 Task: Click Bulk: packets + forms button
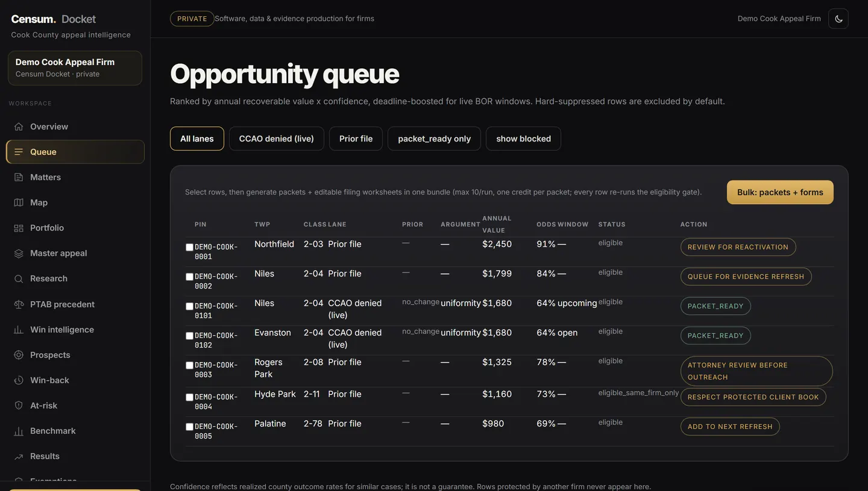(x=780, y=192)
